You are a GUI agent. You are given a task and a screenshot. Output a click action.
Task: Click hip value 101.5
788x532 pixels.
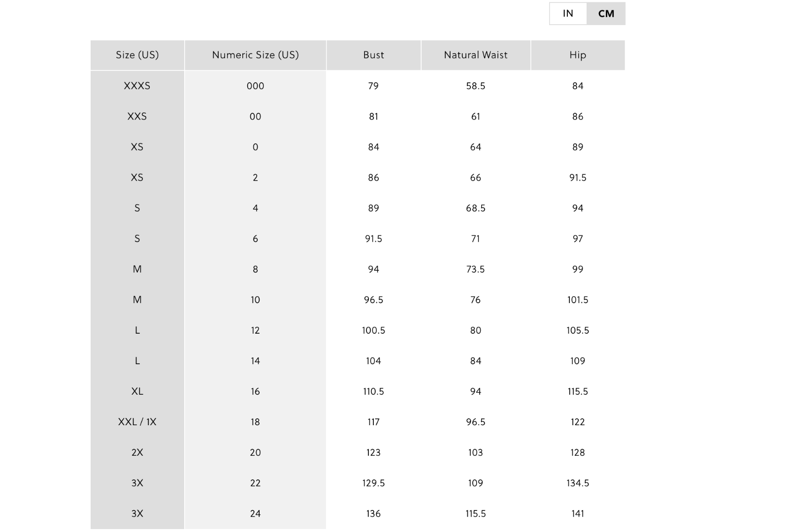pos(578,300)
